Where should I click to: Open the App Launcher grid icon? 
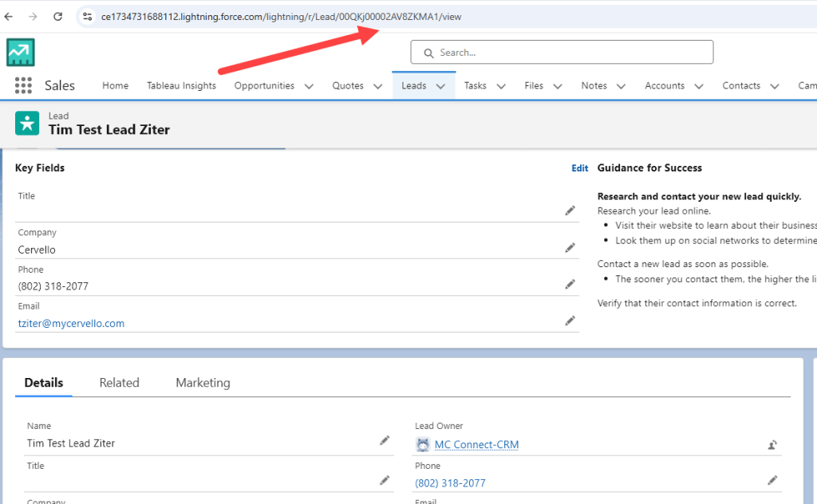click(23, 85)
